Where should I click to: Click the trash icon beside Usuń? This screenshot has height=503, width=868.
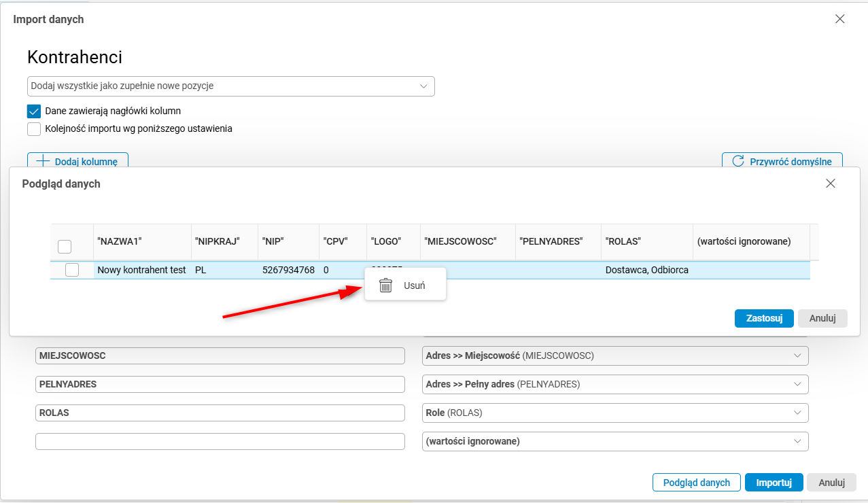click(385, 285)
